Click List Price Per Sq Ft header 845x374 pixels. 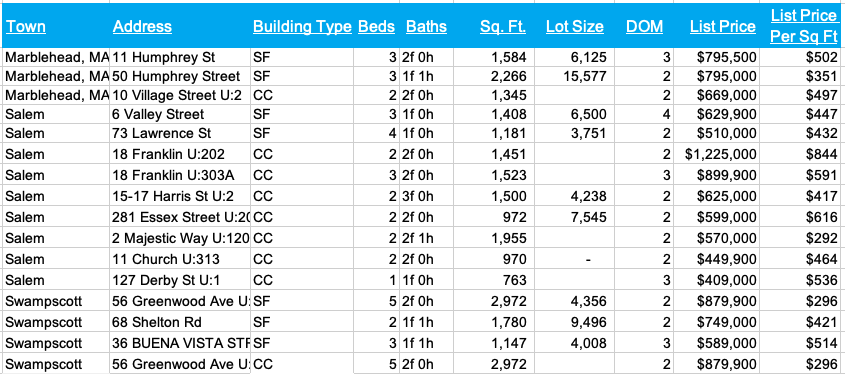(x=804, y=26)
